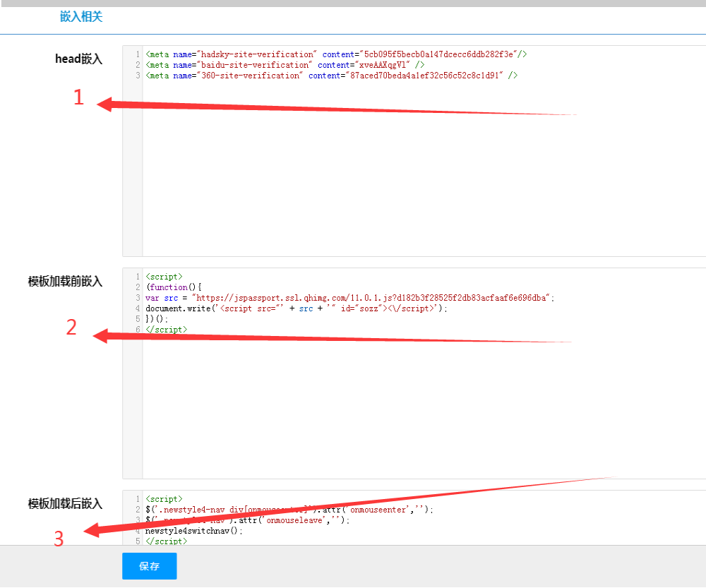This screenshot has height=588, width=706.
Task: Click the newstyle4switchnav() line
Action: tap(194, 531)
